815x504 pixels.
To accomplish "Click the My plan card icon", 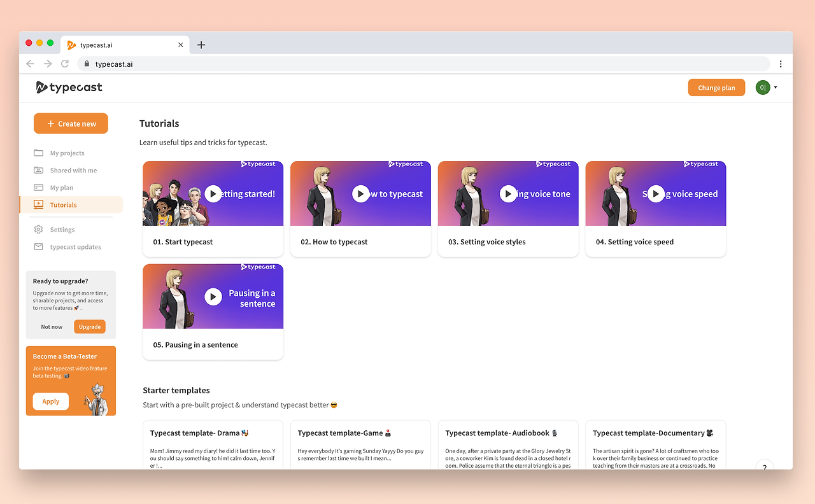I will pos(38,187).
